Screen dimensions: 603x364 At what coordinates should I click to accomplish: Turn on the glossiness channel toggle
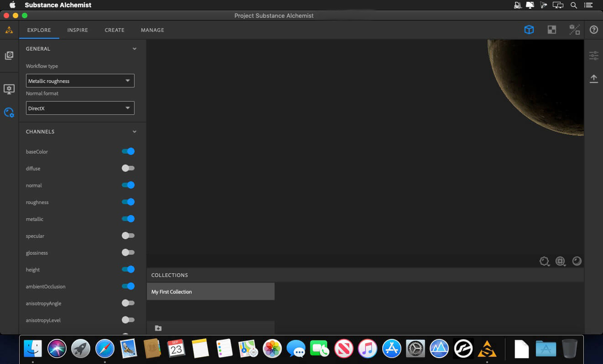coord(128,252)
